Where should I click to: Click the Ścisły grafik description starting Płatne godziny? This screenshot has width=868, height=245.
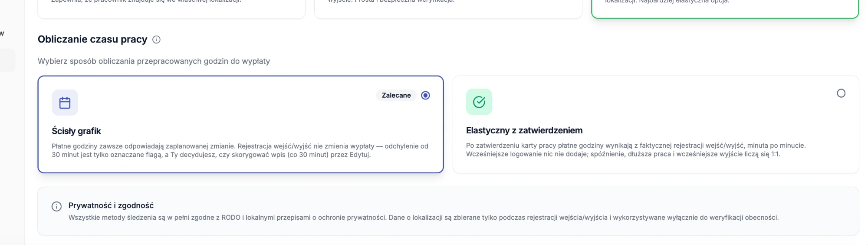coord(240,150)
